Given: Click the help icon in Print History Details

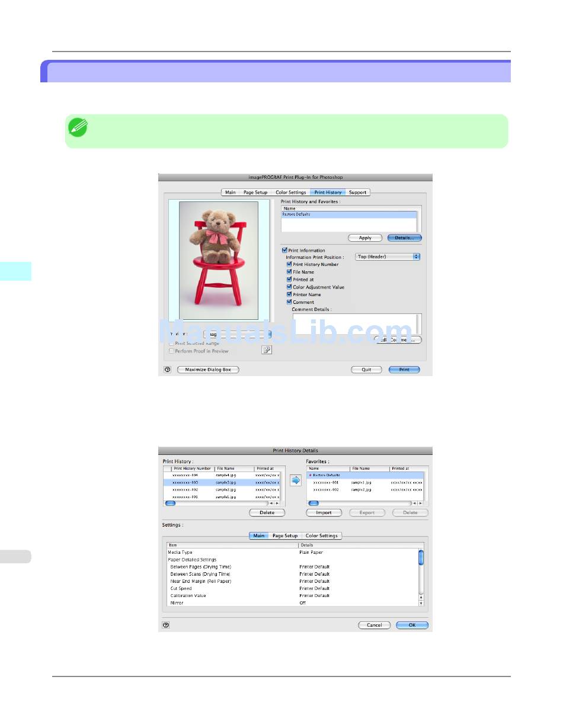Looking at the screenshot, I should click(x=166, y=624).
